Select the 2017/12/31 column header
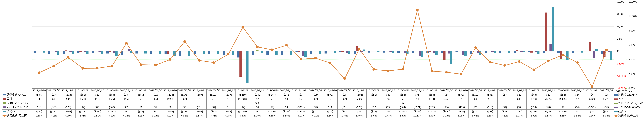The width and height of the screenshot is (644, 118). [417, 91]
